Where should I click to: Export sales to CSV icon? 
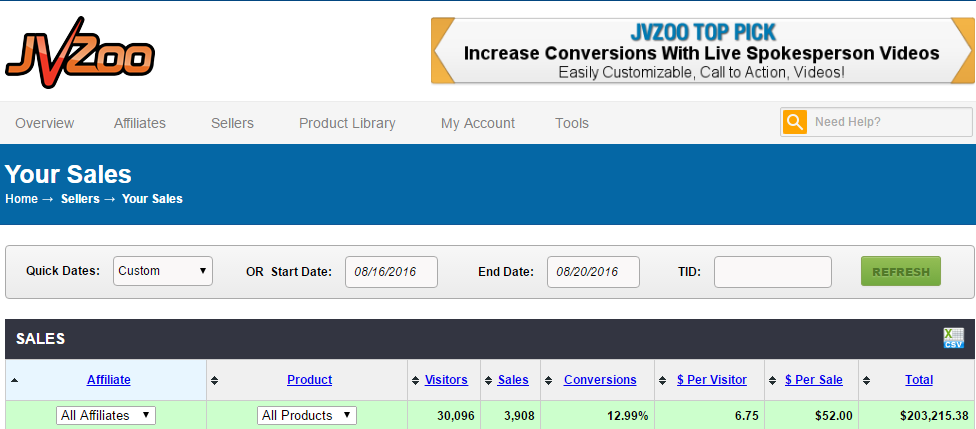(x=953, y=338)
